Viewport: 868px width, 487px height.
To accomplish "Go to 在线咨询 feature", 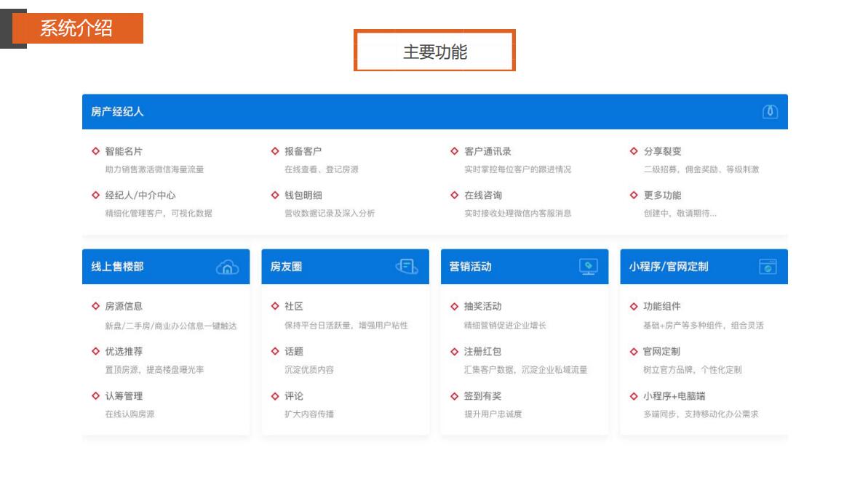I will pos(482,196).
